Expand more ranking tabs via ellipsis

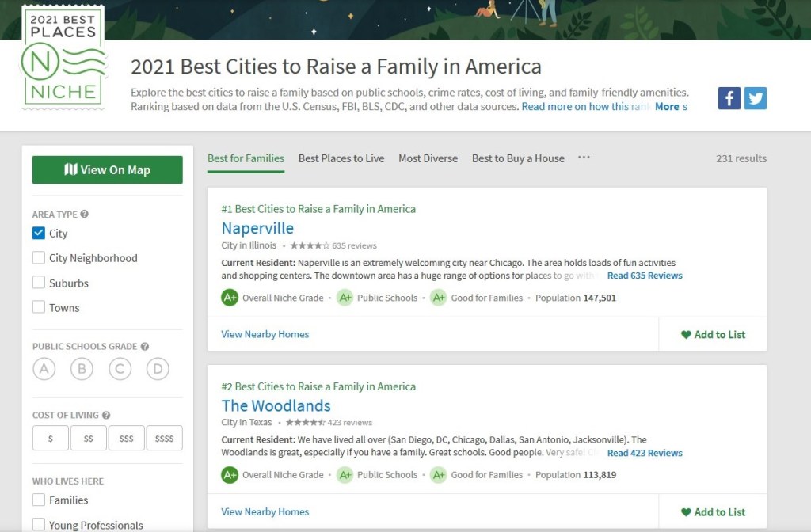[x=584, y=158]
